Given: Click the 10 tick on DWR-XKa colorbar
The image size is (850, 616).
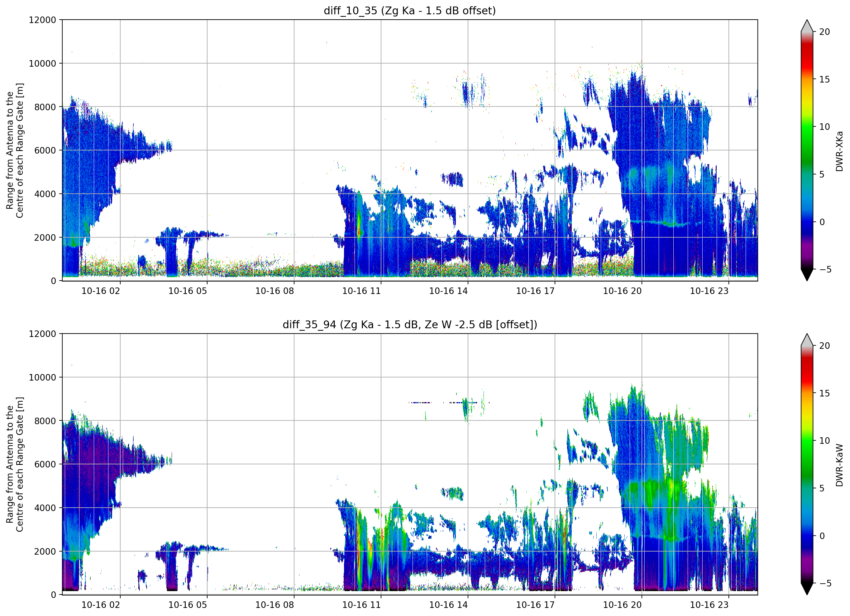Looking at the screenshot, I should (824, 127).
